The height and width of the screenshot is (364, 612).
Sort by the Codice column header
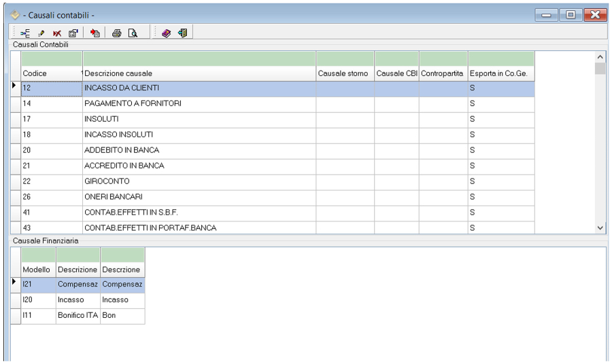(x=51, y=73)
